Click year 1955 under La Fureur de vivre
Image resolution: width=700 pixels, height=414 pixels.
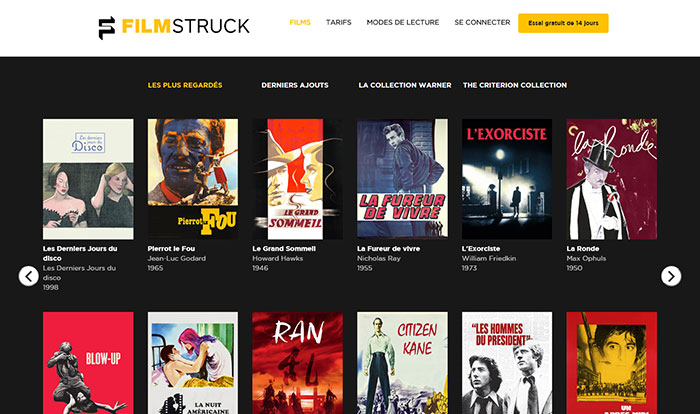(365, 268)
